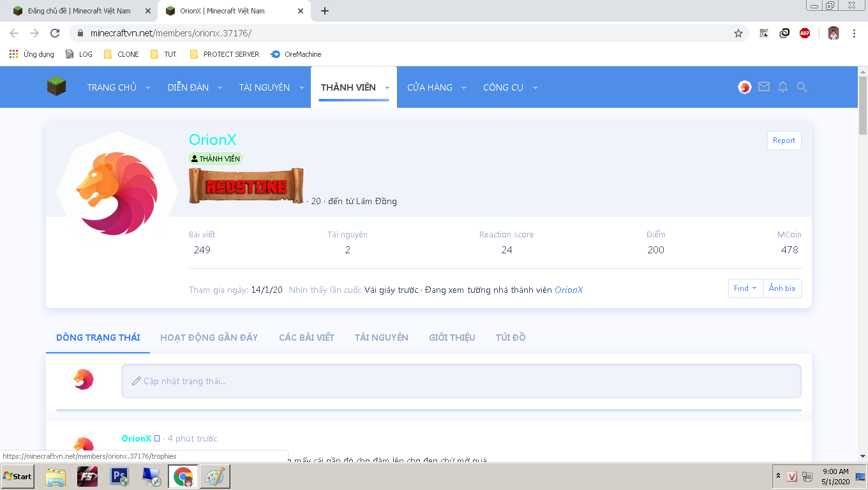Open the QR code extension icon
The image size is (868, 490).
coord(764,33)
